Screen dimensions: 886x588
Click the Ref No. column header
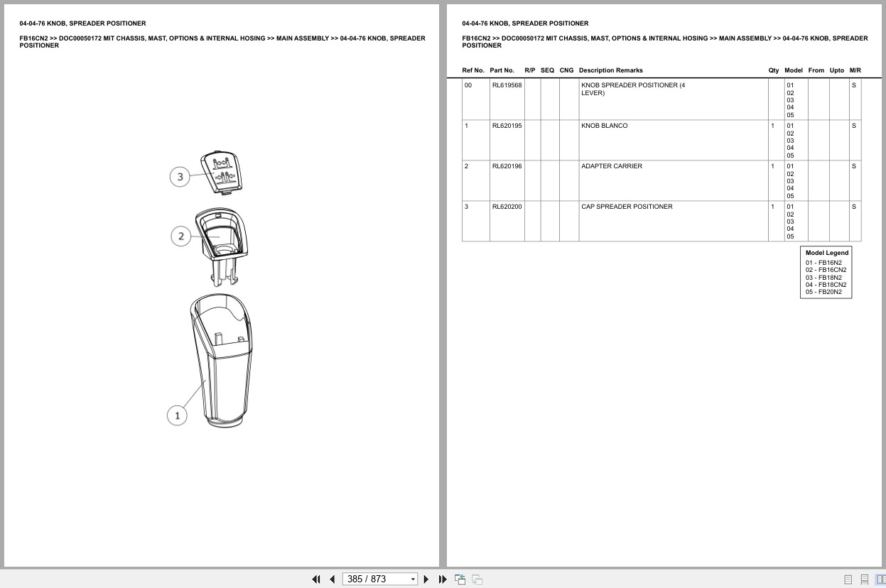472,70
